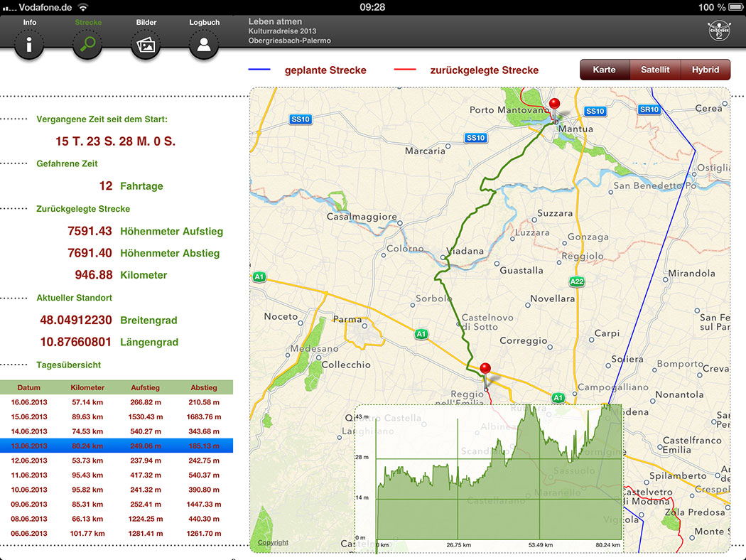
Task: Switch map to Karte view
Action: 604,70
